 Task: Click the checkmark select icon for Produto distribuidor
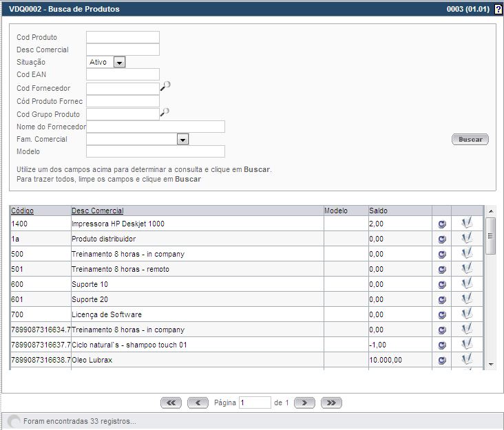coord(467,238)
